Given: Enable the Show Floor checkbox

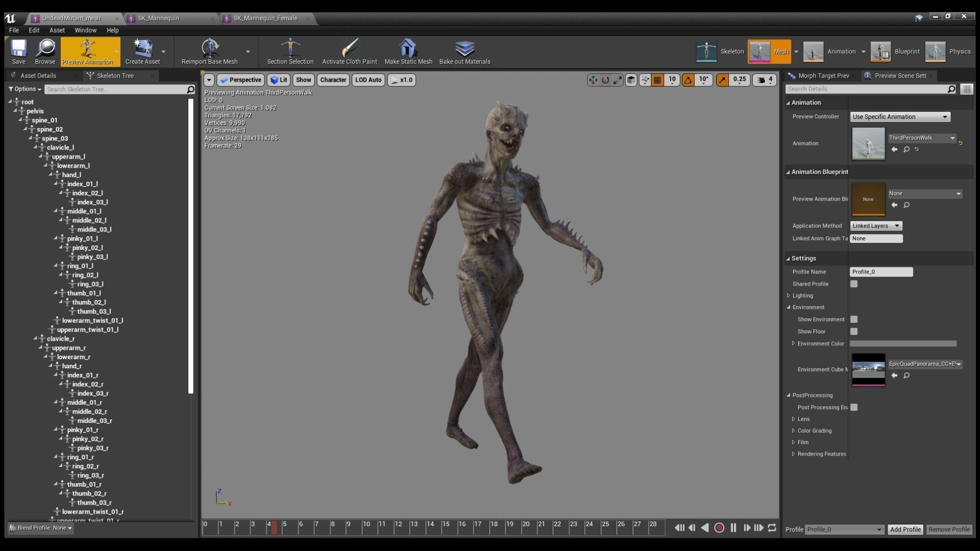Looking at the screenshot, I should click(x=854, y=332).
